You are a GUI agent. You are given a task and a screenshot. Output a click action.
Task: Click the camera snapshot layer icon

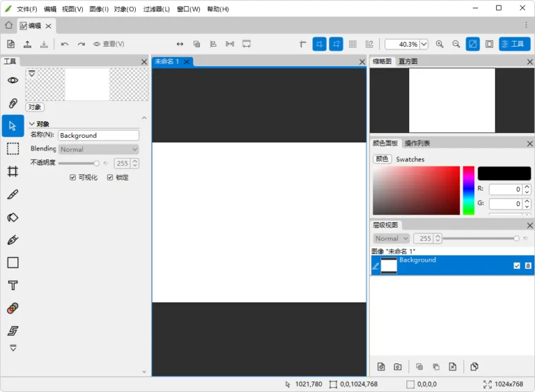click(x=397, y=367)
